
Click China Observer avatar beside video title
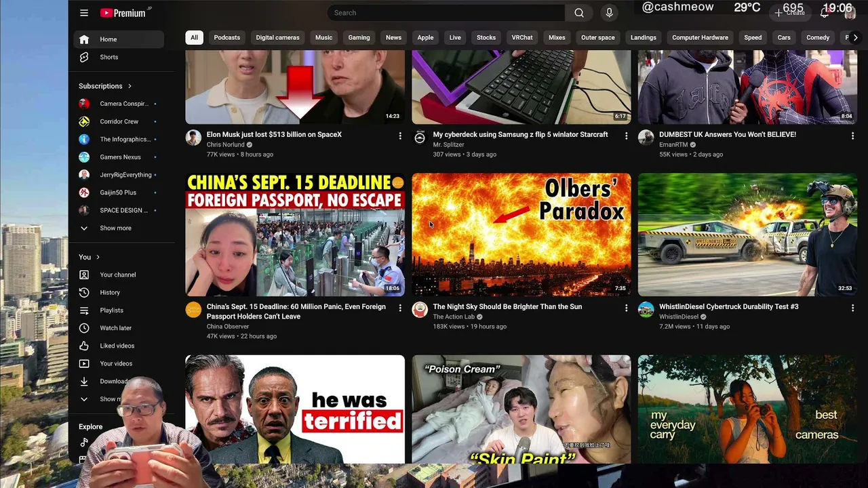194,310
